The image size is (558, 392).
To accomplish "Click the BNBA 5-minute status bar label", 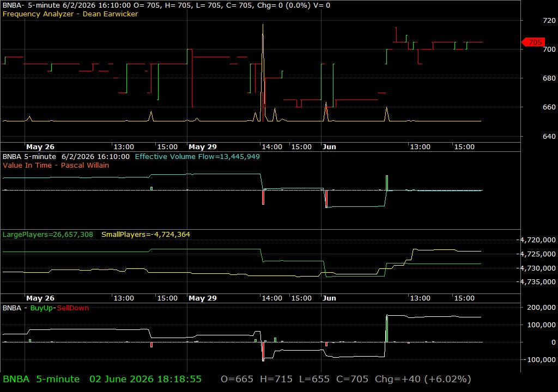I will pos(41,379).
